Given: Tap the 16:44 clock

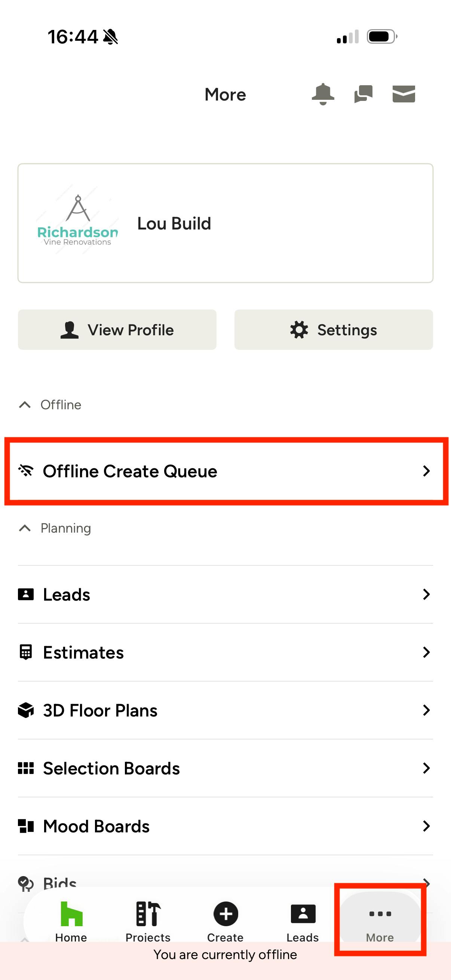Looking at the screenshot, I should 72,37.
